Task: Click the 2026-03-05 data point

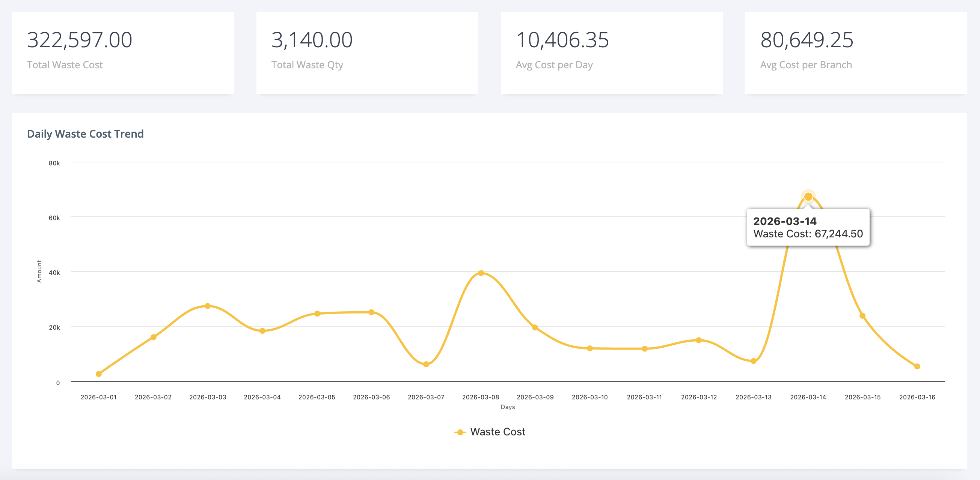Action: tap(317, 313)
